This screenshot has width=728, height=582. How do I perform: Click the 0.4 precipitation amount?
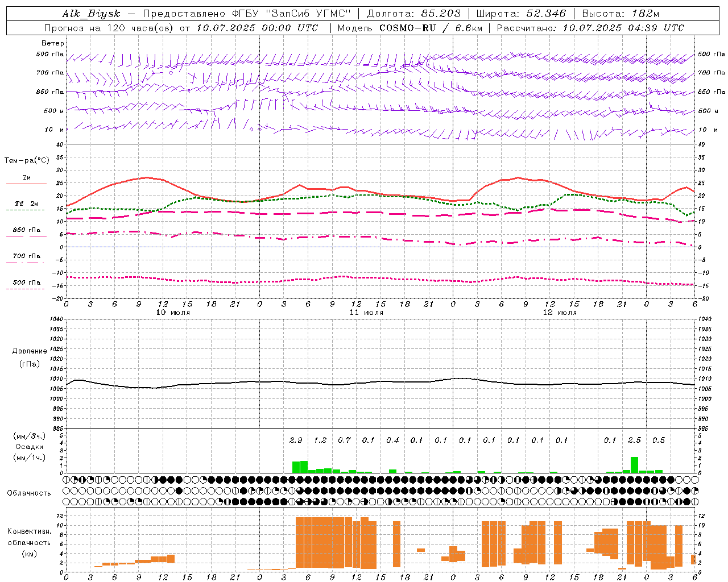point(392,440)
